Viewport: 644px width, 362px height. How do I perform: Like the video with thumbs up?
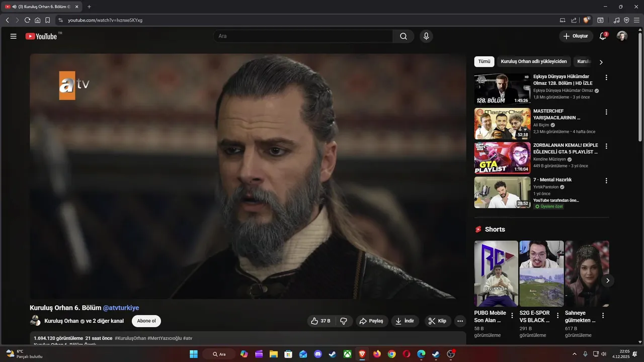coord(320,321)
